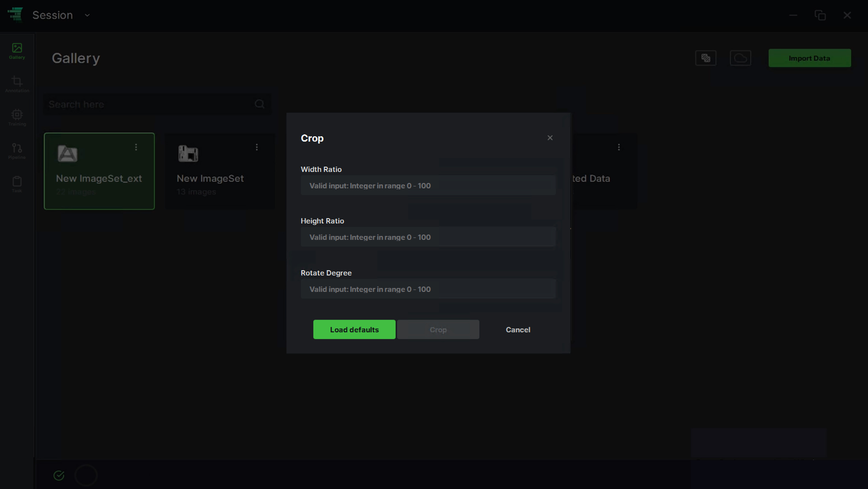Close the Crop dialog with the X
868x489 pixels.
coord(550,138)
